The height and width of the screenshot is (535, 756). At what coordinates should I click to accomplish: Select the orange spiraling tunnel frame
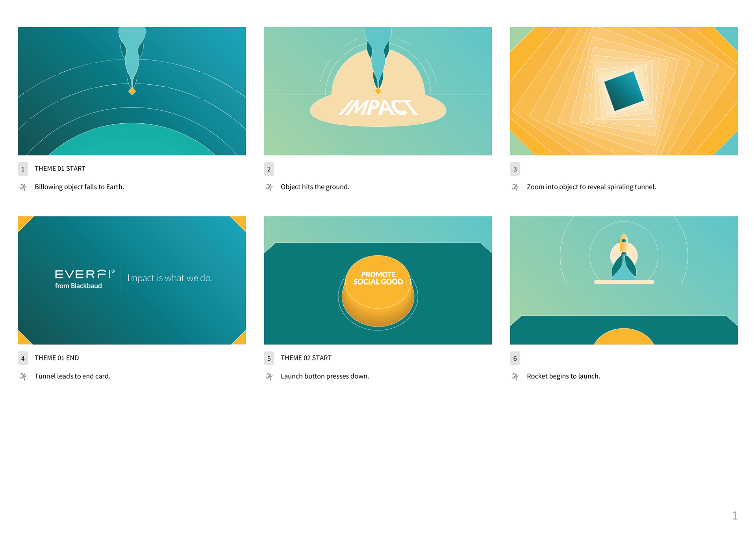[624, 91]
